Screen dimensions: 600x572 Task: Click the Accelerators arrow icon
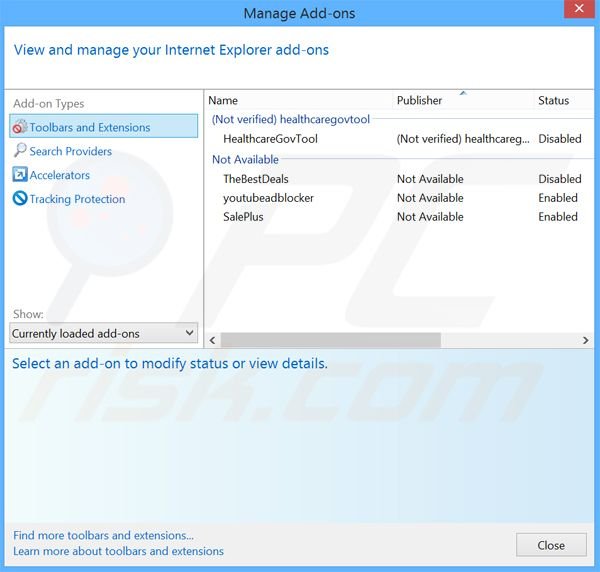point(20,174)
